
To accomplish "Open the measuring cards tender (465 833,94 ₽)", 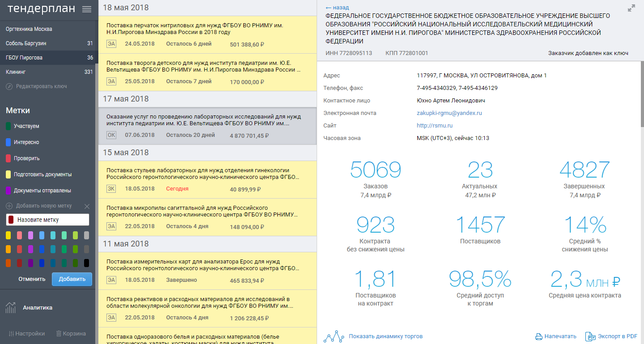I will click(208, 271).
